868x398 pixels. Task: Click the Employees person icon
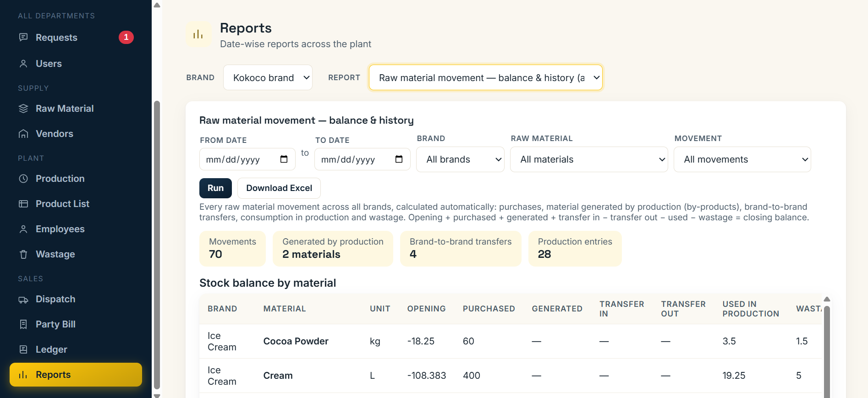pos(23,229)
